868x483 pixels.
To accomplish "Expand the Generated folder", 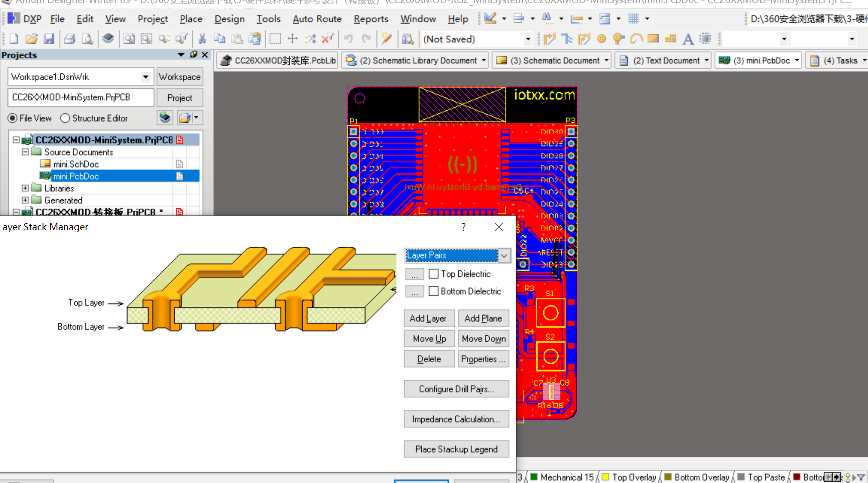I will point(25,200).
